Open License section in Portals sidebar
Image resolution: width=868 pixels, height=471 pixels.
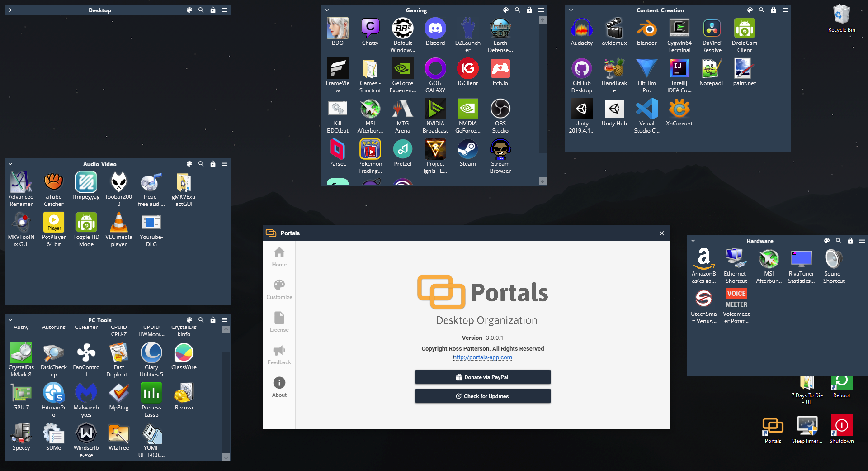pyautogui.click(x=279, y=322)
